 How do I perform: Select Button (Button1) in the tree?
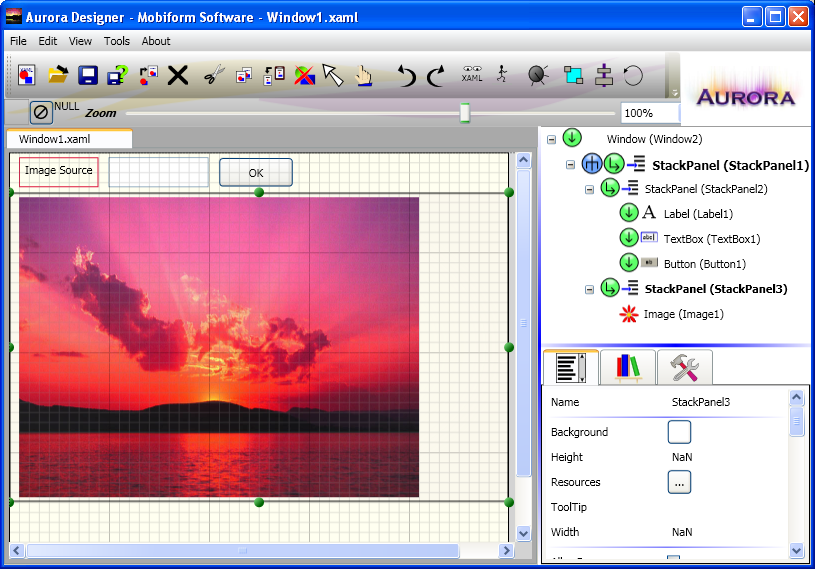point(704,263)
